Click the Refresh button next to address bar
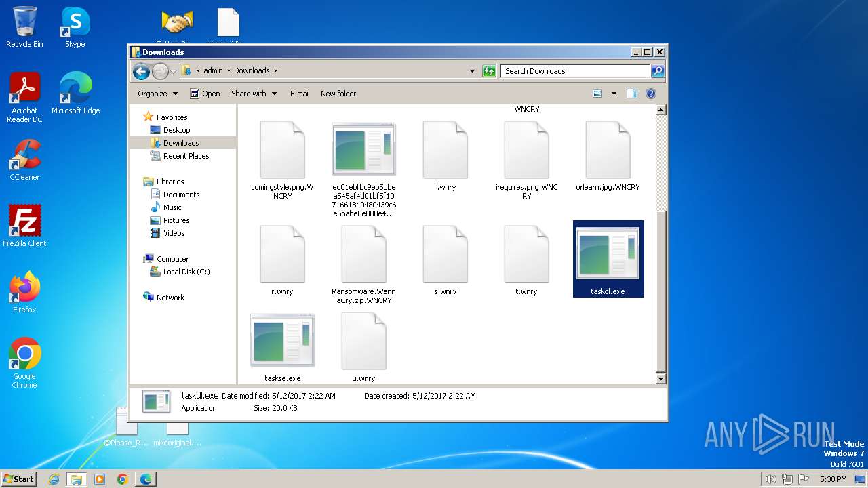The image size is (868, 488). click(x=489, y=71)
